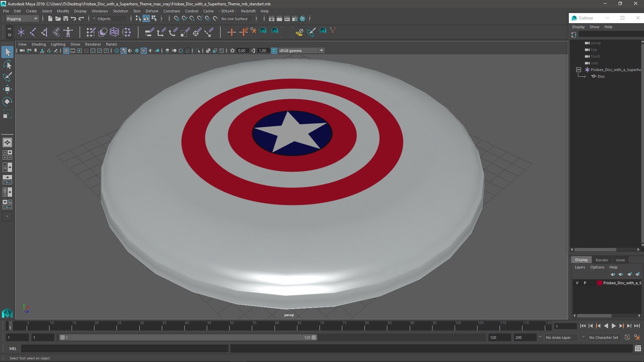Save the scene with floppy icon
This screenshot has height=362, width=644.
pos(66,19)
